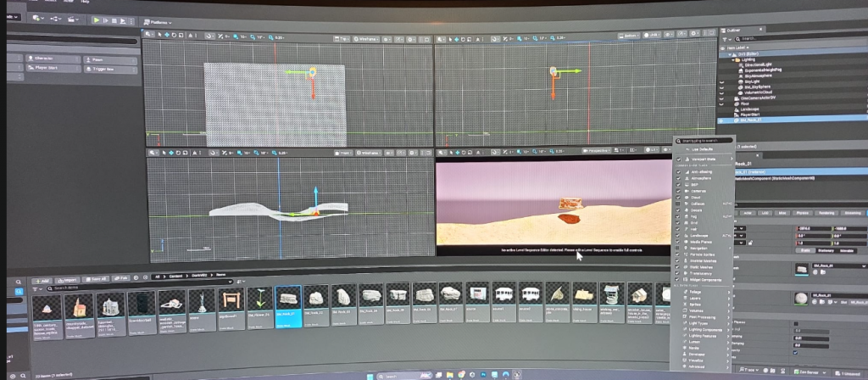Click the Import button in Content Browser
Screen dimensions: 868x380
70,278
